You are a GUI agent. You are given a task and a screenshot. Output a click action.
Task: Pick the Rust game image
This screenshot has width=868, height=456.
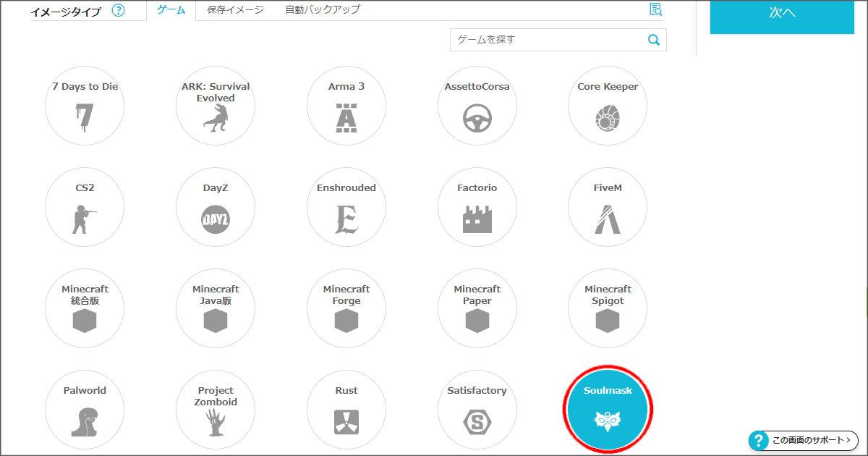[346, 410]
